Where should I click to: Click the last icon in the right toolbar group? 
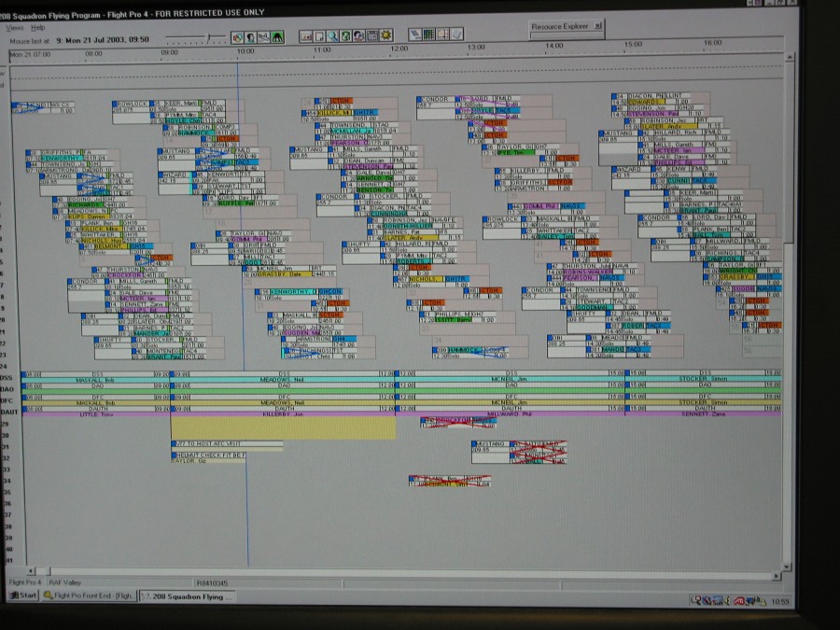(x=456, y=35)
